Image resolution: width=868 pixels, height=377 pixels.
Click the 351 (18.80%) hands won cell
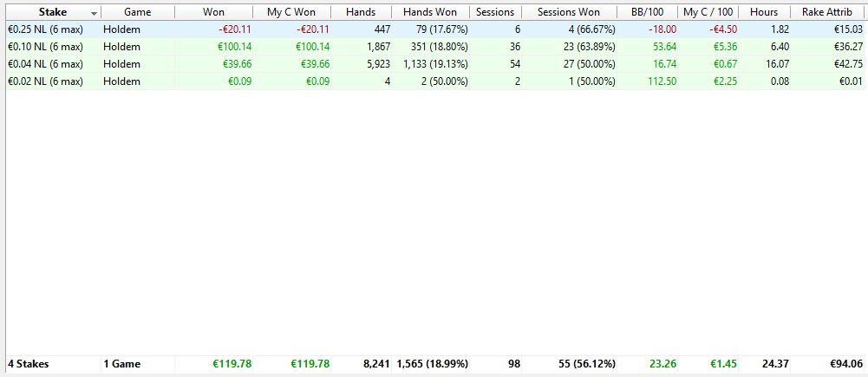point(440,47)
